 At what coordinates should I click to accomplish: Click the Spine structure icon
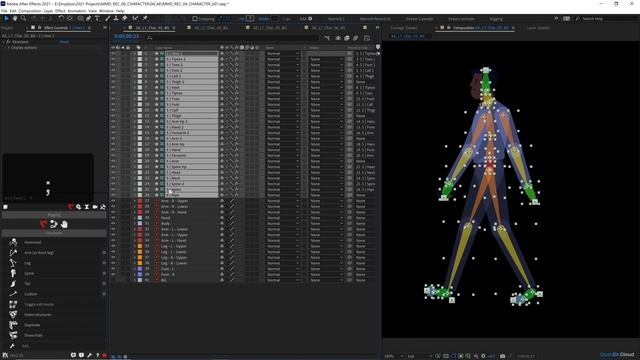[x=13, y=273]
